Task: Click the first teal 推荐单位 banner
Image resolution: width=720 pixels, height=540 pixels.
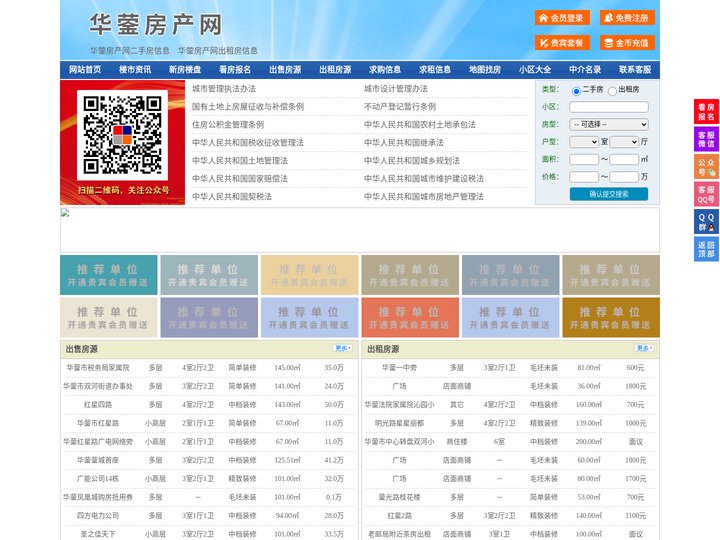Action: pos(109,275)
